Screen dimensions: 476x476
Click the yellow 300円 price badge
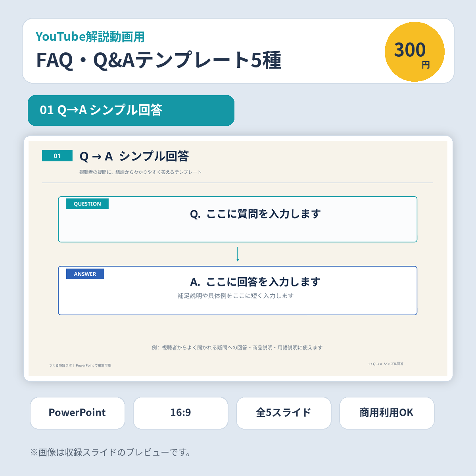415,52
